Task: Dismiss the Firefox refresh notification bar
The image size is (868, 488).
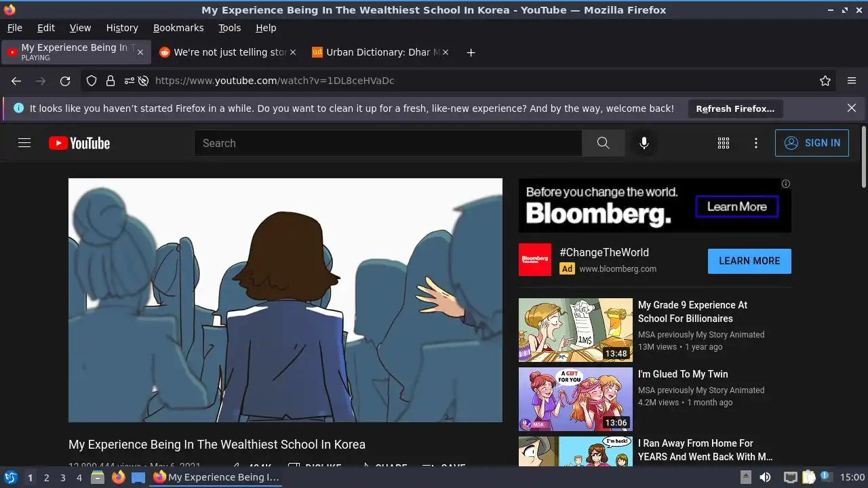Action: pyautogui.click(x=852, y=108)
